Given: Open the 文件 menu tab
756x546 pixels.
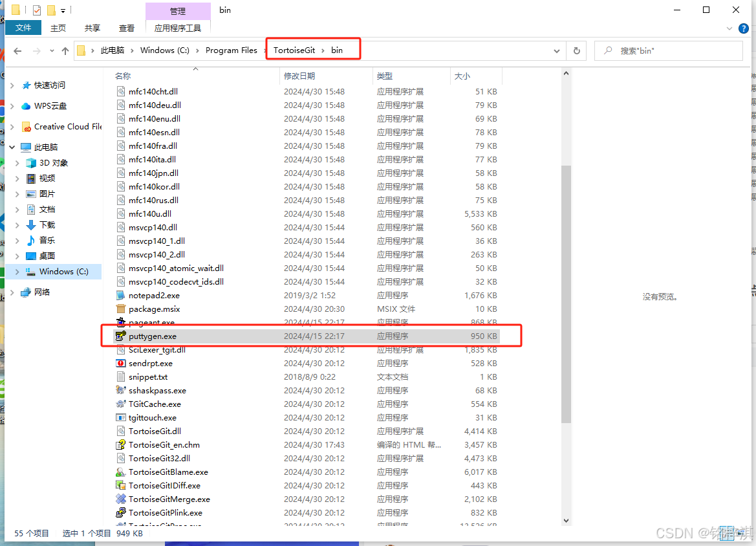Looking at the screenshot, I should [23, 27].
